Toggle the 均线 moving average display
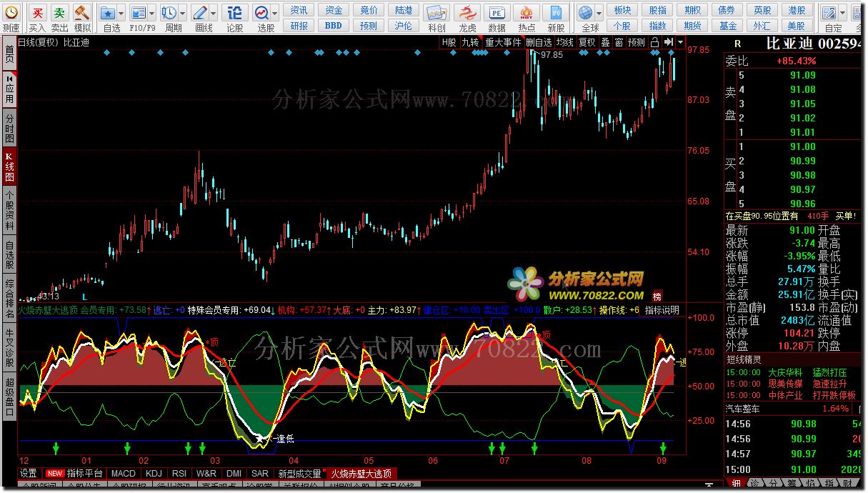Screen dimensions: 868x493 click(x=565, y=42)
